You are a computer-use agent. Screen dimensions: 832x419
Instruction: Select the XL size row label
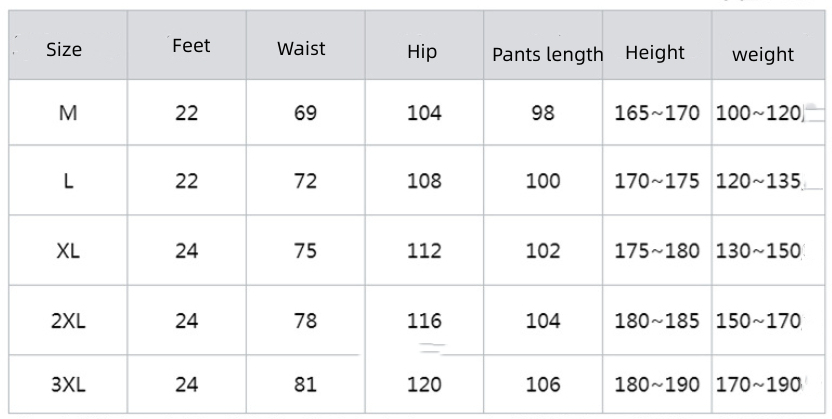coord(68,250)
